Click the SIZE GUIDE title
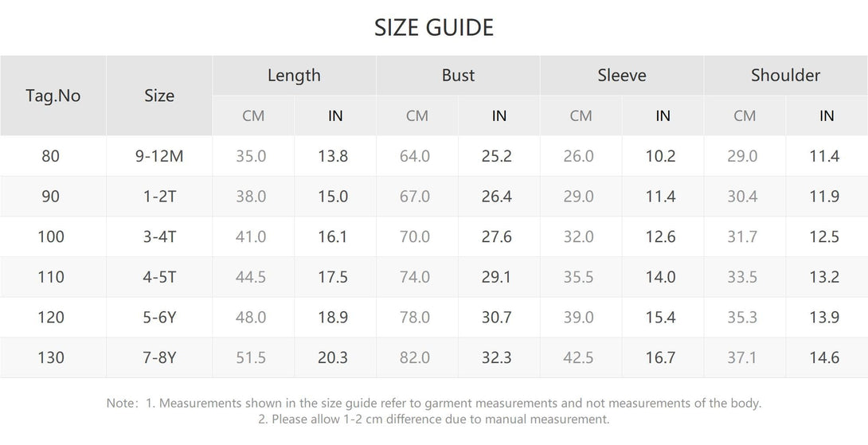Image resolution: width=868 pixels, height=445 pixels. click(x=434, y=28)
